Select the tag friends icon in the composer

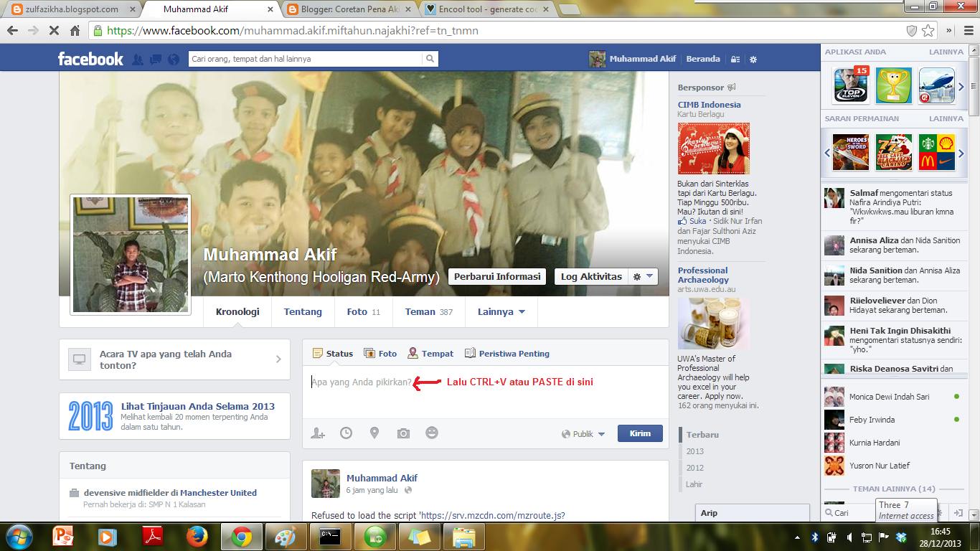click(317, 433)
